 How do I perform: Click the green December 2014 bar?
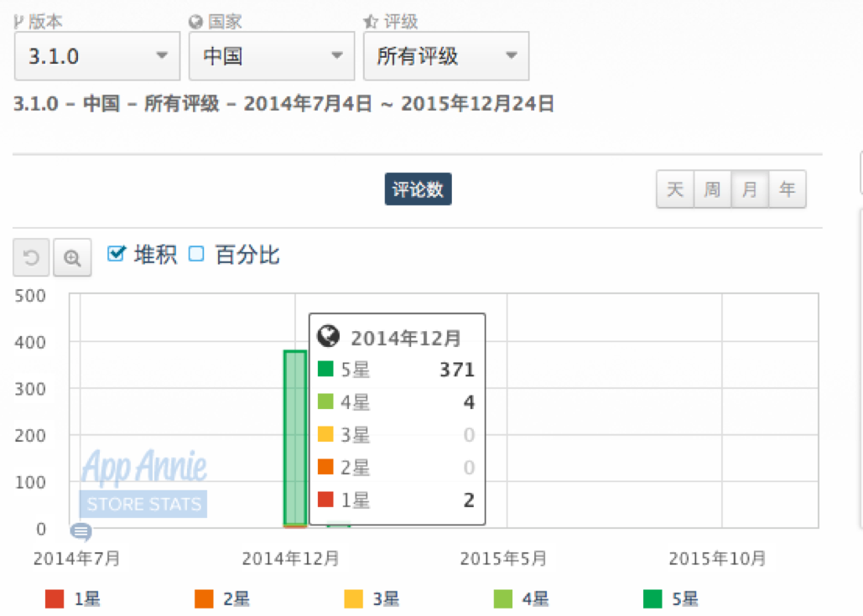[295, 438]
